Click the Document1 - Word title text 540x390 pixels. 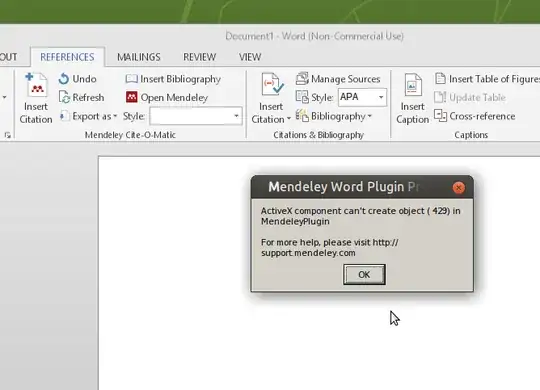pos(314,36)
